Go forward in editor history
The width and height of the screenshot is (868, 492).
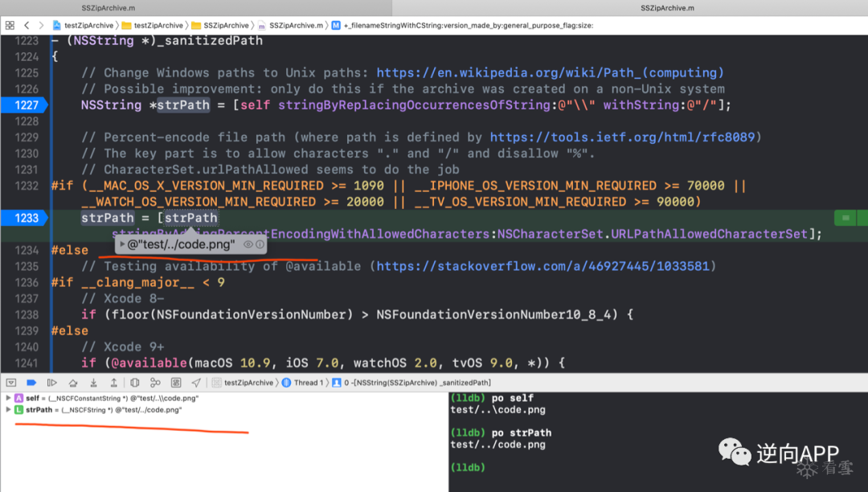[x=41, y=26]
